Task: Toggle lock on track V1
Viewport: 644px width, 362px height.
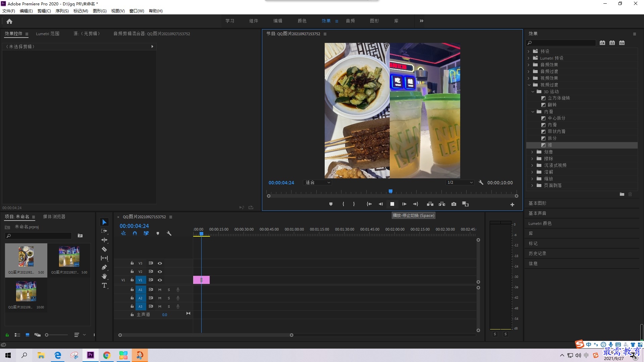Action: coord(132,280)
